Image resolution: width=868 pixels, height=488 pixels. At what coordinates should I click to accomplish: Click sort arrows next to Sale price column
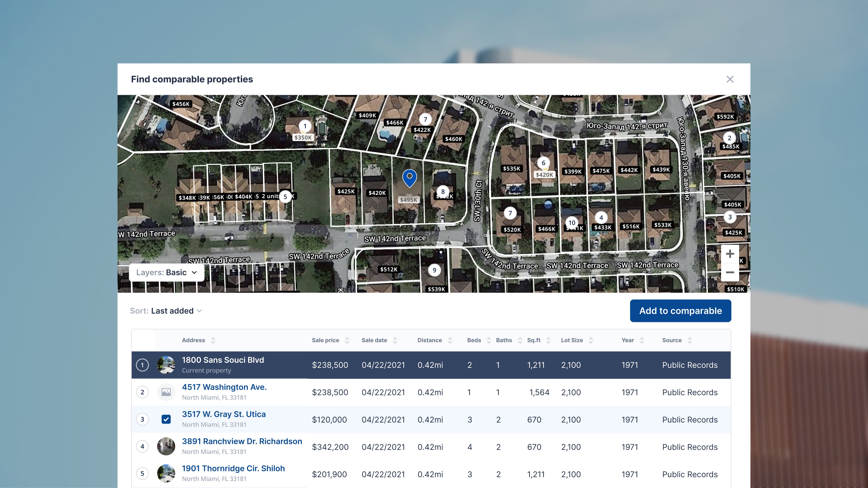tap(347, 340)
